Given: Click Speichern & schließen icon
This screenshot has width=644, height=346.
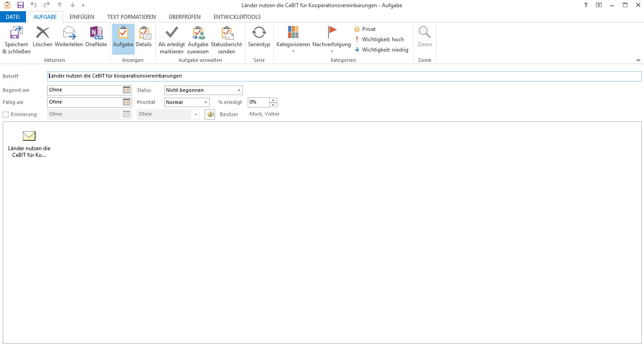Looking at the screenshot, I should click(x=17, y=33).
